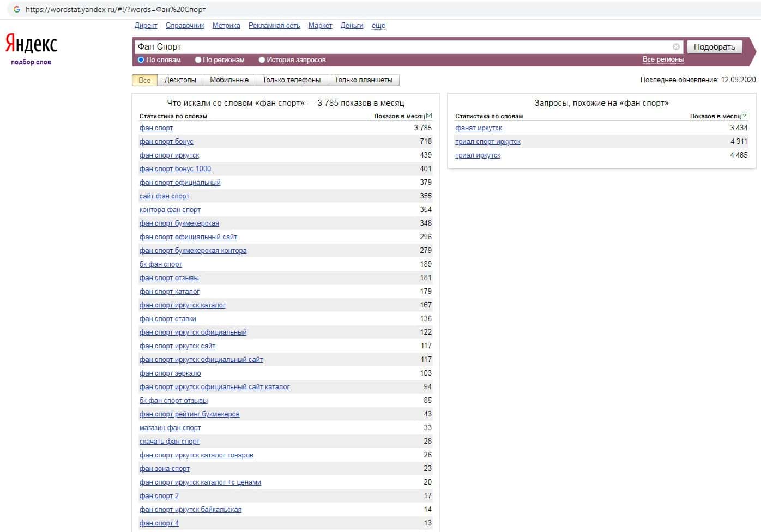Click the Google icon in address bar
Screen dimensions: 761x532
coord(17,9)
